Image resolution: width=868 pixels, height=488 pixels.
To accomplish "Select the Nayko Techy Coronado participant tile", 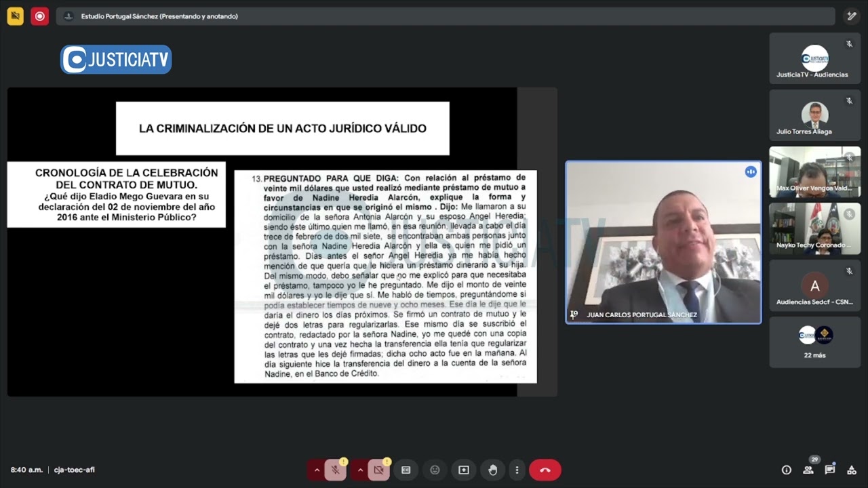I will (x=814, y=228).
